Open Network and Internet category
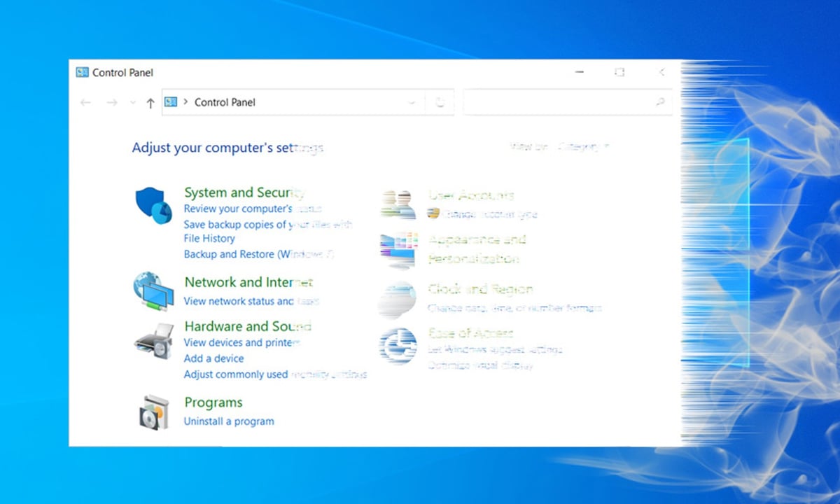This screenshot has height=504, width=840. click(x=248, y=282)
